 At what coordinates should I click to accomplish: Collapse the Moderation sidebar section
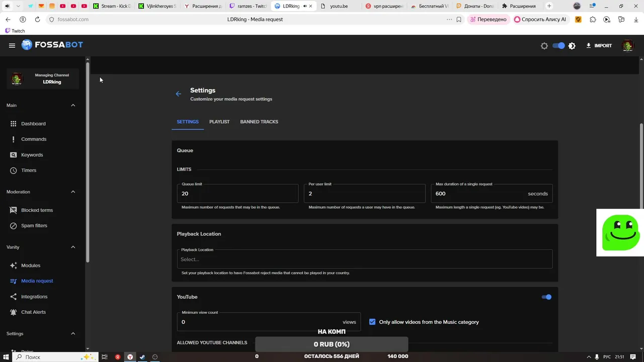[73, 192]
